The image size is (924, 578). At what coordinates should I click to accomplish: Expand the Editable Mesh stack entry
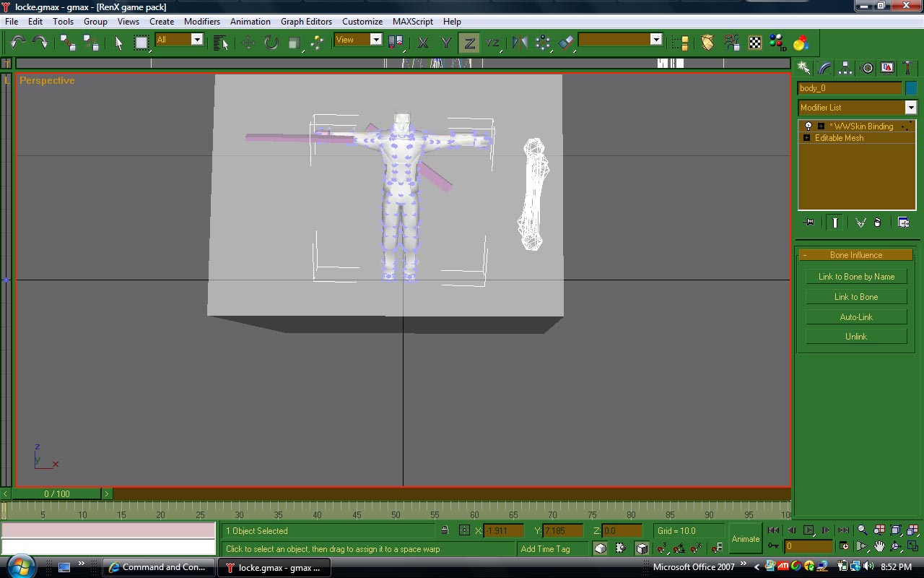click(807, 138)
